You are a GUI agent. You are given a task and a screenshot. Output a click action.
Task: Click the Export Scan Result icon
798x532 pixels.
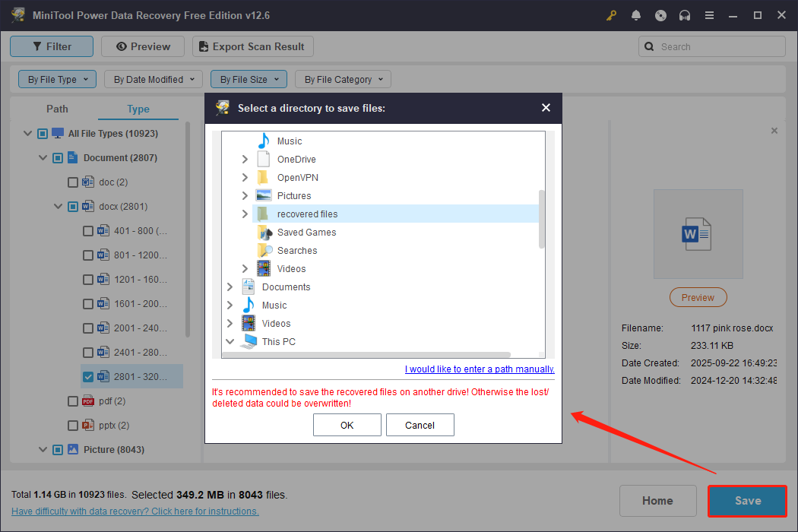click(x=203, y=46)
